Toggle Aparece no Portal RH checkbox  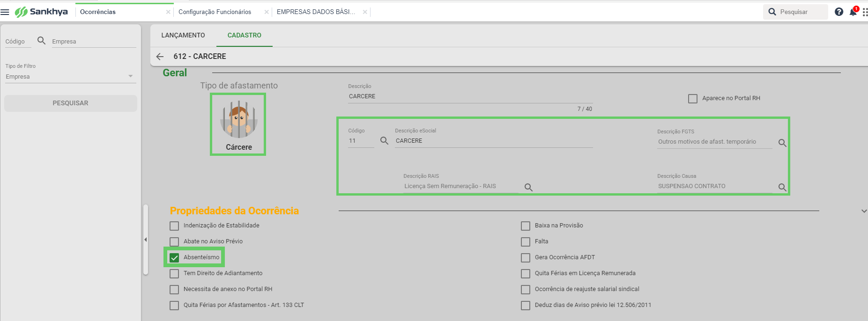pyautogui.click(x=693, y=99)
